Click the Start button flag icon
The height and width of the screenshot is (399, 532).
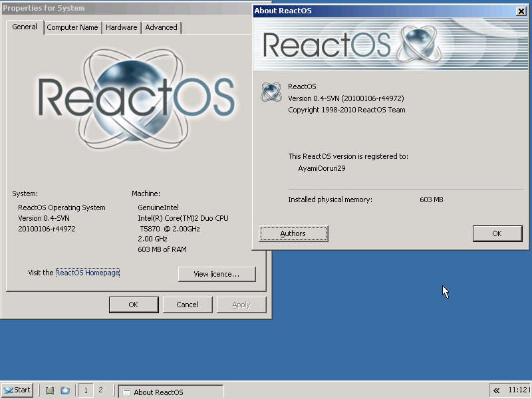click(8, 390)
